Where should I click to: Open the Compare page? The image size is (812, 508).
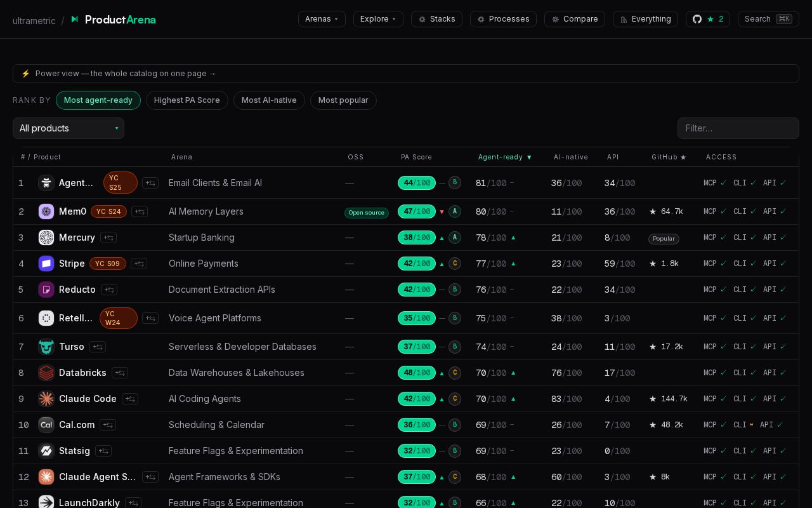[x=574, y=19]
